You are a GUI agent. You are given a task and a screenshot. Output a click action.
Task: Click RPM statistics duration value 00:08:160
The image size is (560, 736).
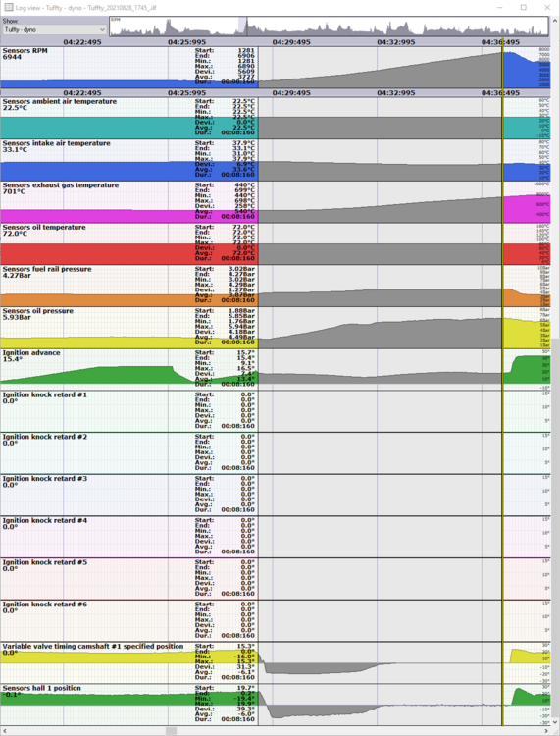[237, 81]
